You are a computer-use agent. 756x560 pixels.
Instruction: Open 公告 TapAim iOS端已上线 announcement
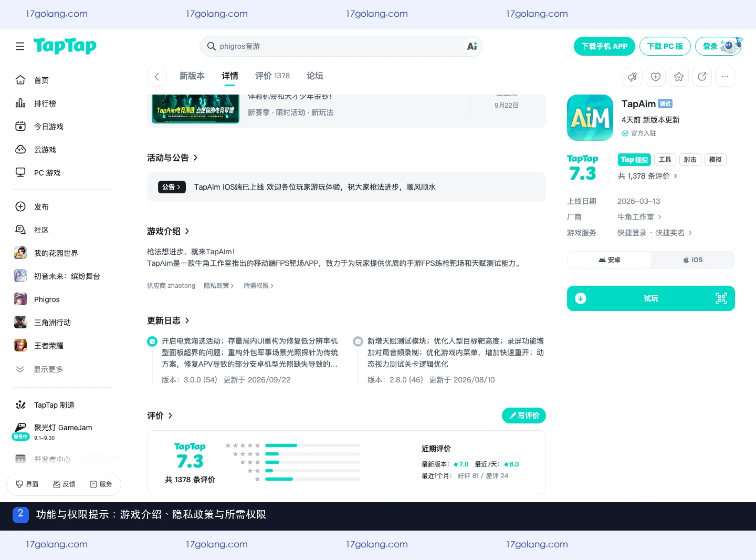pos(346,187)
